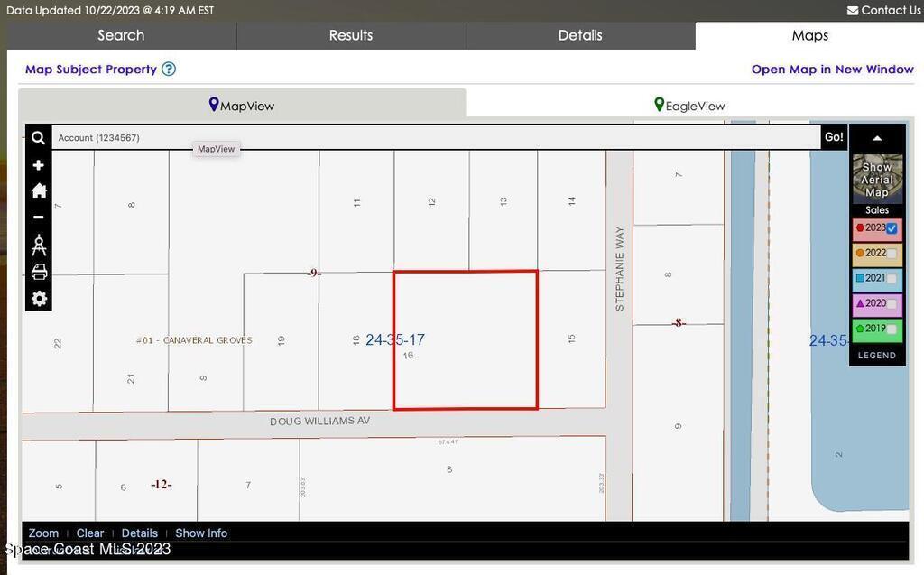
Task: Enable the 2022 sales checkbox
Action: [892, 254]
